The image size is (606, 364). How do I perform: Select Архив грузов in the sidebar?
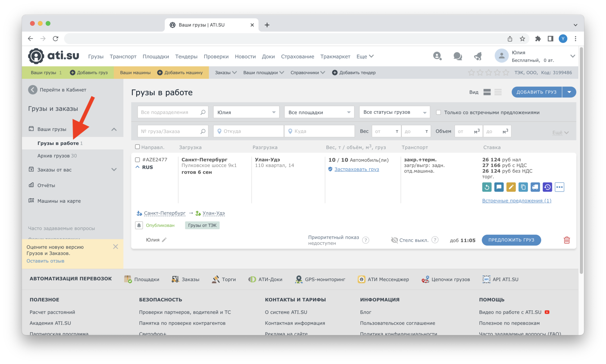click(x=57, y=156)
